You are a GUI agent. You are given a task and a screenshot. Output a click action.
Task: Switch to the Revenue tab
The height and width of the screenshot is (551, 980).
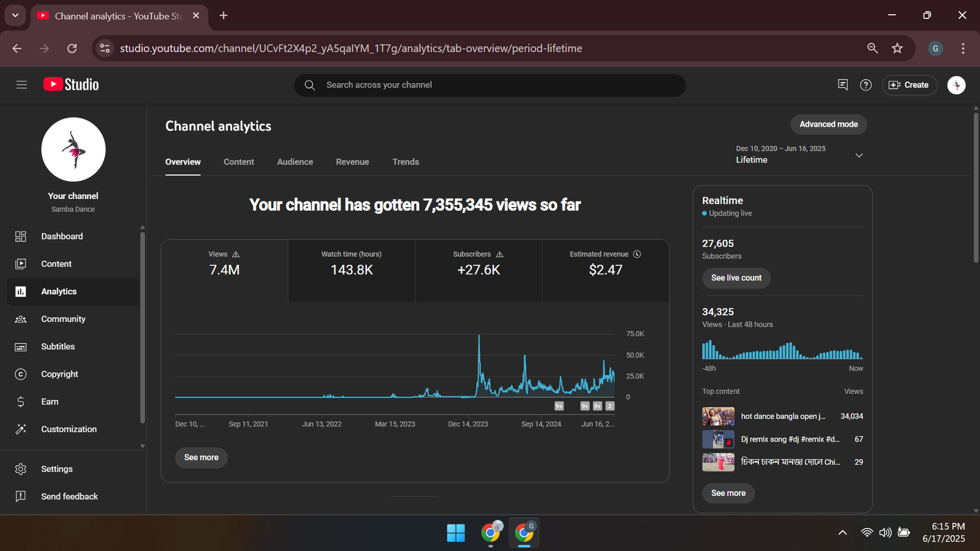[353, 162]
